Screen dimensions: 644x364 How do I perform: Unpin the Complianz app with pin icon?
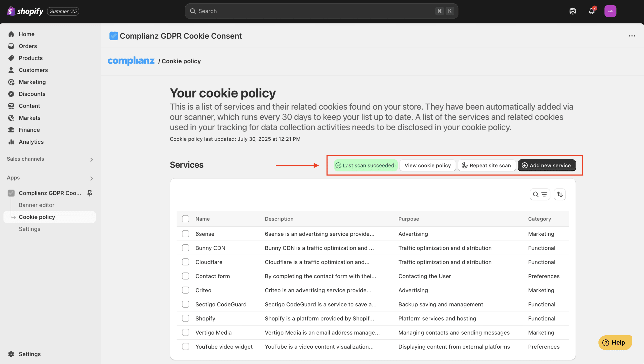point(90,193)
